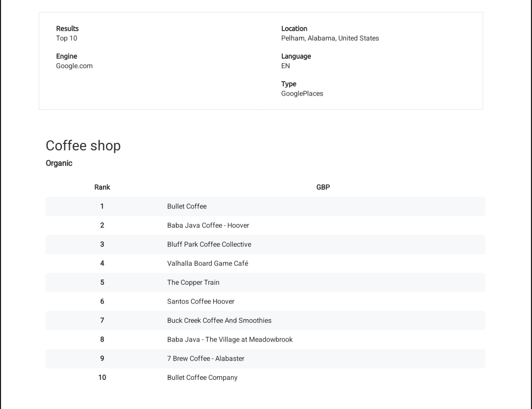
Task: Click rank number 6 cell
Action: pos(102,301)
